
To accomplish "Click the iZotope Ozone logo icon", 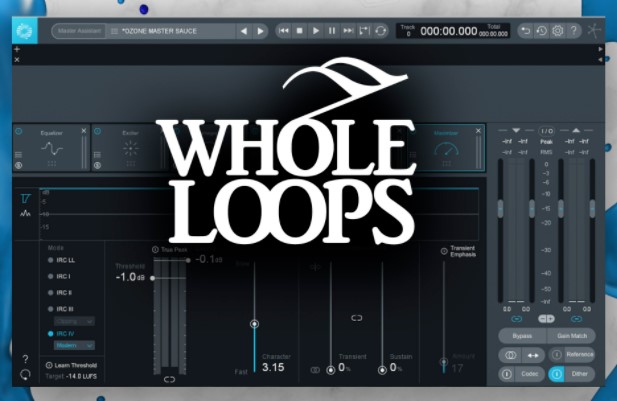I will point(25,31).
